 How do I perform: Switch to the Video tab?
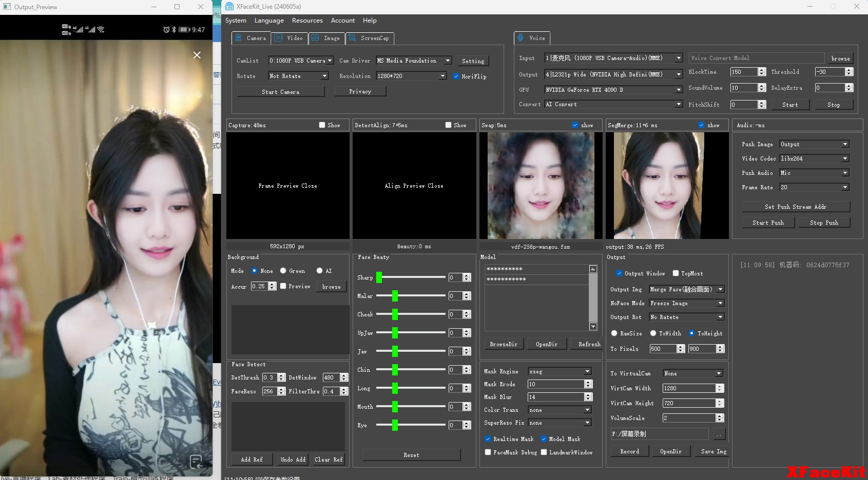coord(289,38)
